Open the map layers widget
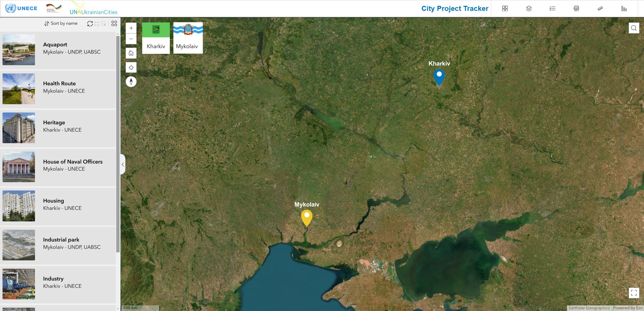 [x=529, y=8]
